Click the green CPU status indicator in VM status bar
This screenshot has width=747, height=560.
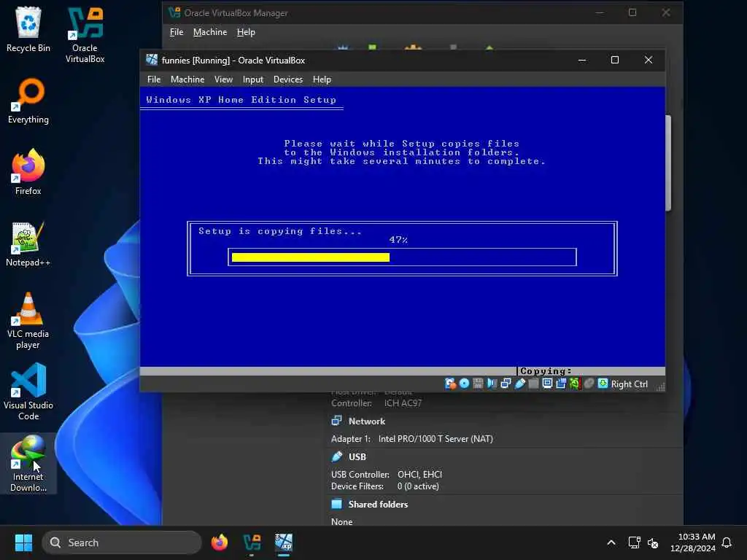tap(575, 384)
